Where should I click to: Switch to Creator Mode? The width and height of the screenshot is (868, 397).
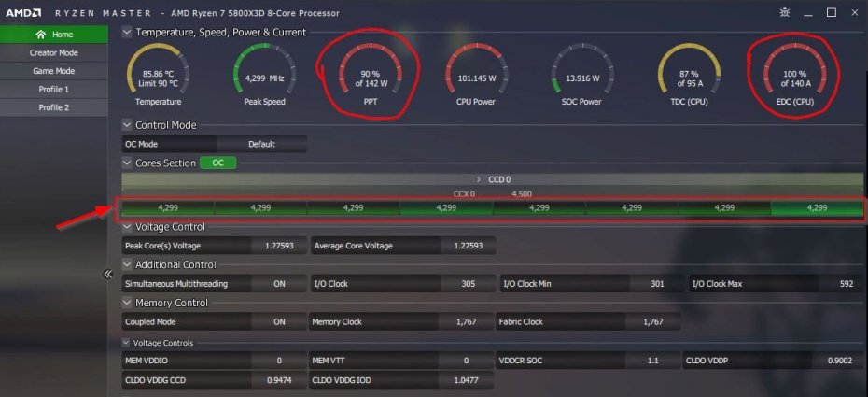tap(54, 52)
